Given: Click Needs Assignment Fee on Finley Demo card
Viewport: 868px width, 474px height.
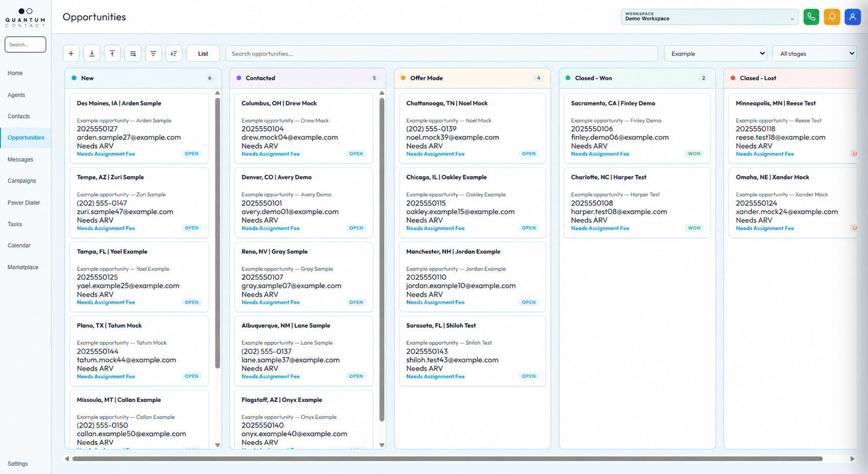Looking at the screenshot, I should point(600,154).
